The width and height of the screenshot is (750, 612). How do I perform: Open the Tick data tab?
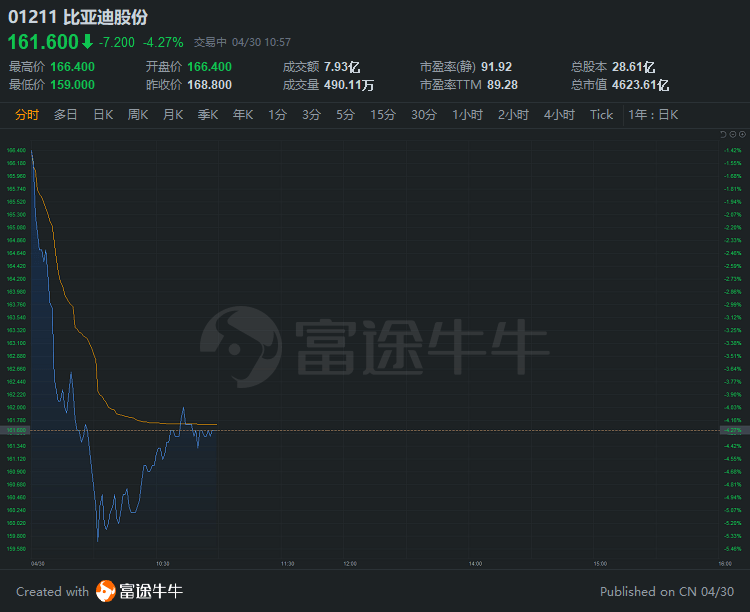[601, 115]
